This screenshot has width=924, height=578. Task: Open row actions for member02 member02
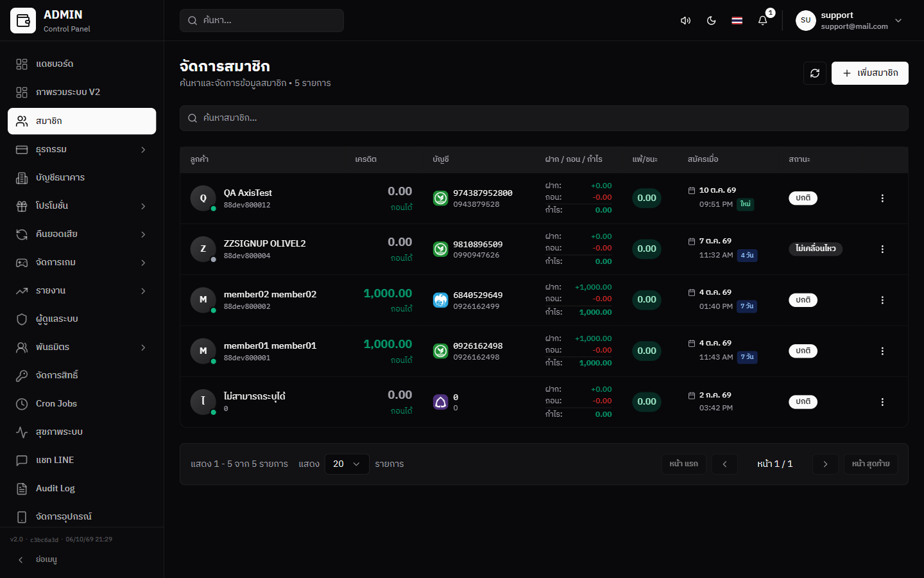pyautogui.click(x=882, y=300)
